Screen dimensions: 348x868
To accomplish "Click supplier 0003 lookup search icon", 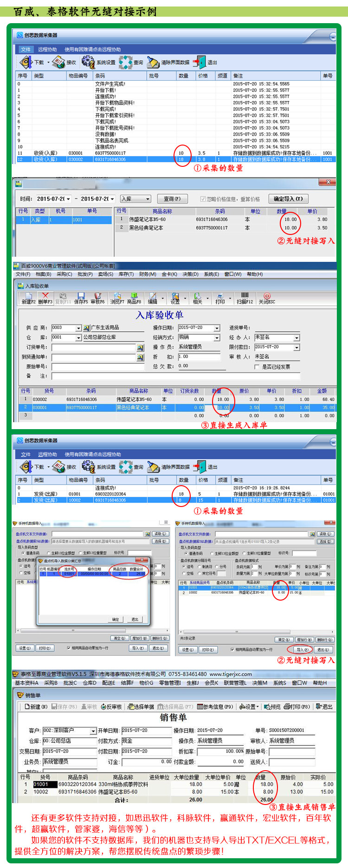I will [86, 328].
